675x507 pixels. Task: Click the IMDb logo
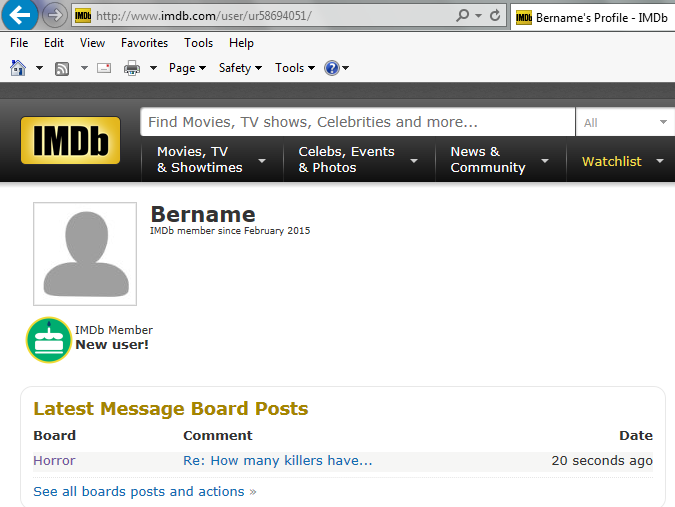pyautogui.click(x=71, y=140)
